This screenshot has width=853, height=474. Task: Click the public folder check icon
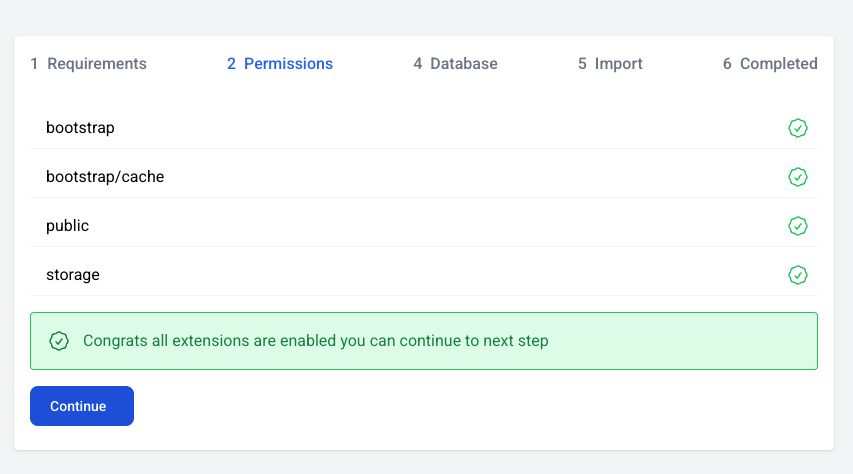798,226
